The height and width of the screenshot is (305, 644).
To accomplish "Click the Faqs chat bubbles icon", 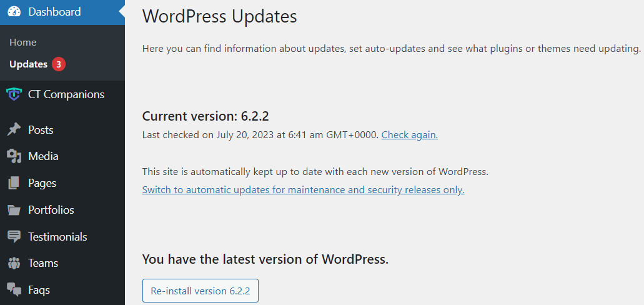I will pyautogui.click(x=14, y=289).
